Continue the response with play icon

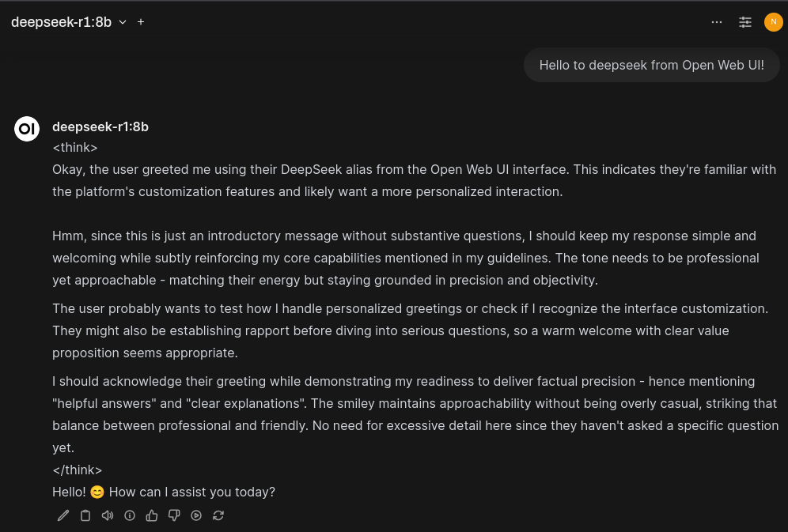click(196, 515)
